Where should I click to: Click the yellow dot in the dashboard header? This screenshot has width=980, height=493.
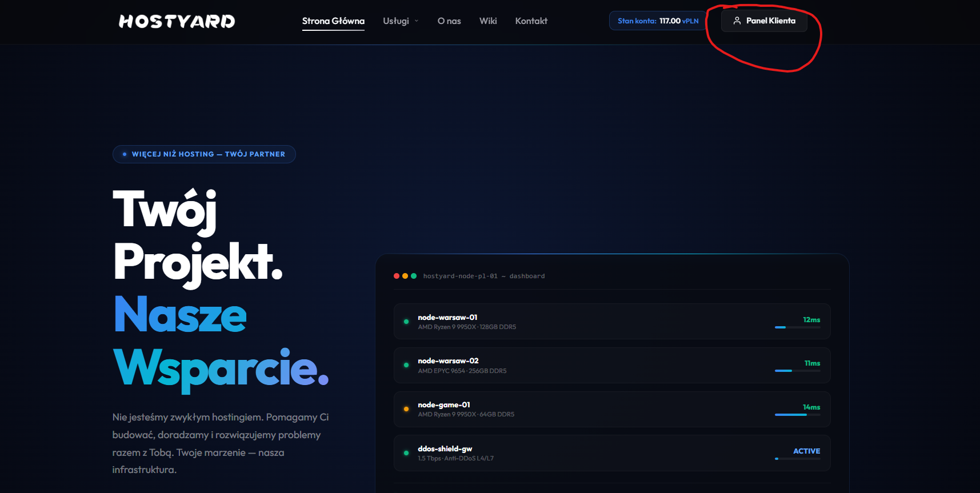click(x=405, y=276)
